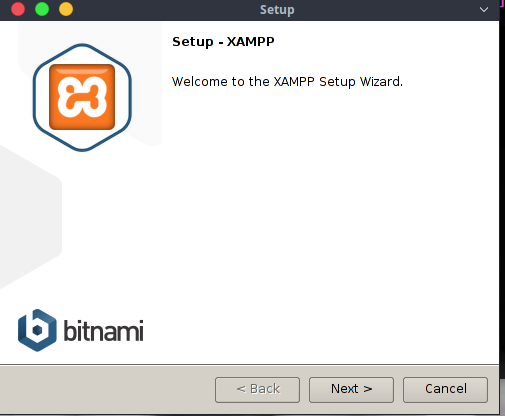
Task: Click the Setup title bar text
Action: click(277, 10)
